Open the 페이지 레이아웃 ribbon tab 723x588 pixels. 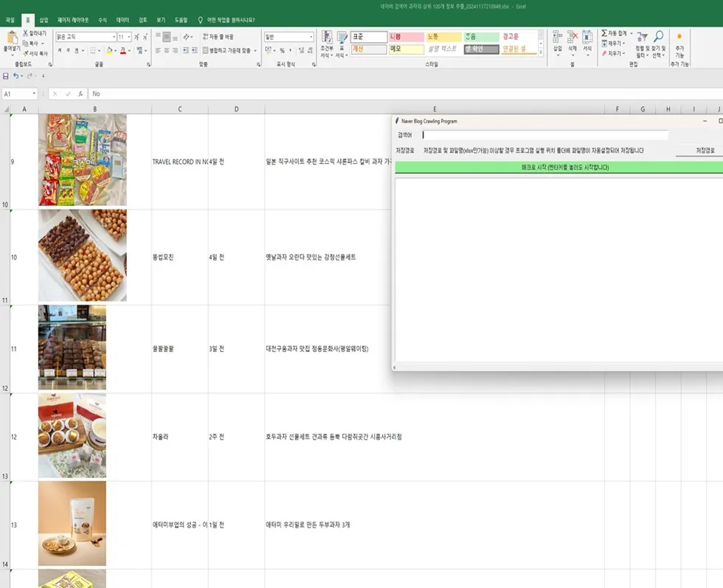pyautogui.click(x=73, y=20)
